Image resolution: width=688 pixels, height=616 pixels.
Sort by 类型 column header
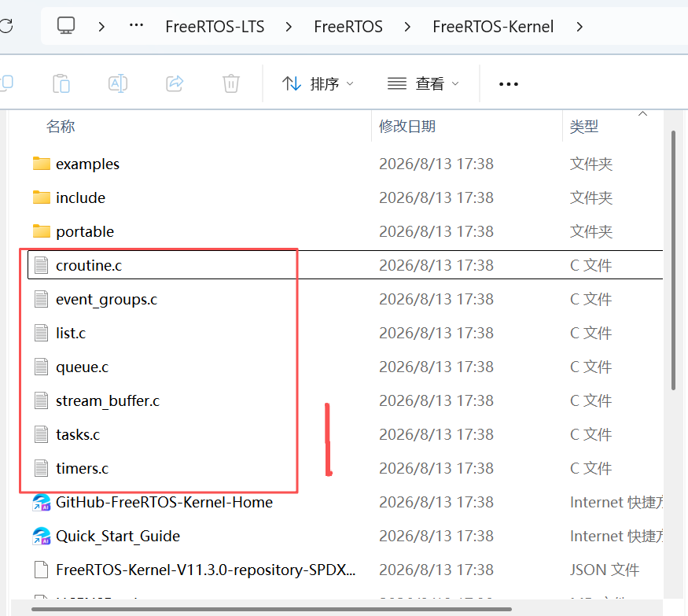[583, 127]
